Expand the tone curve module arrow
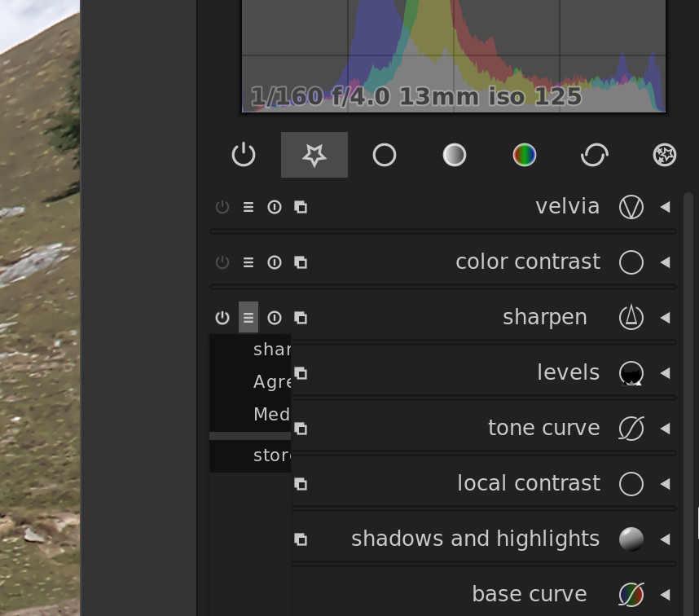699x616 pixels. click(665, 429)
